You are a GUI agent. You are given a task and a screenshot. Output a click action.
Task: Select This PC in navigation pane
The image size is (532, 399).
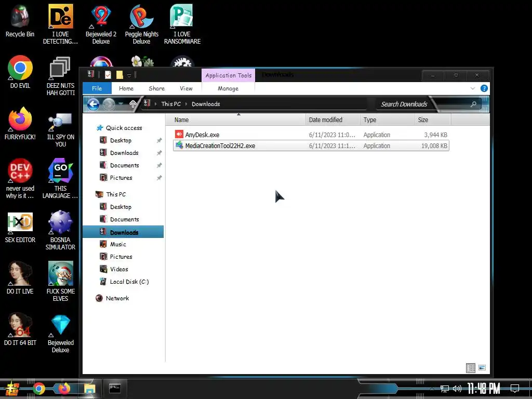(116, 194)
